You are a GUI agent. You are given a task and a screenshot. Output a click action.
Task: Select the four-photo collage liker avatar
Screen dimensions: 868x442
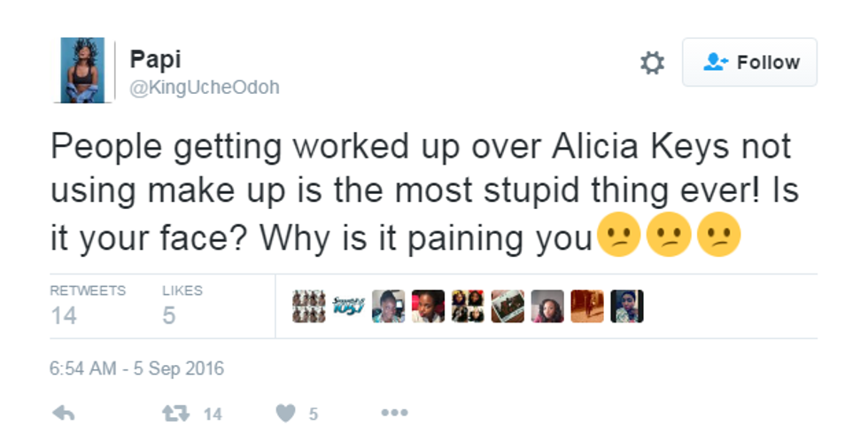(468, 306)
